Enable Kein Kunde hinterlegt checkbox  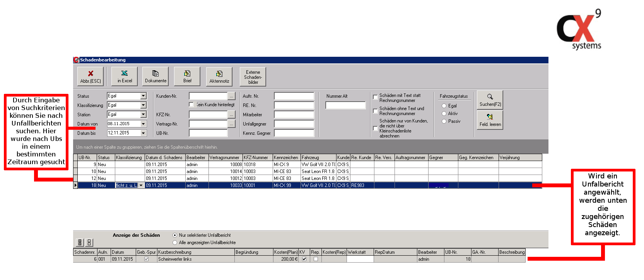coord(191,105)
